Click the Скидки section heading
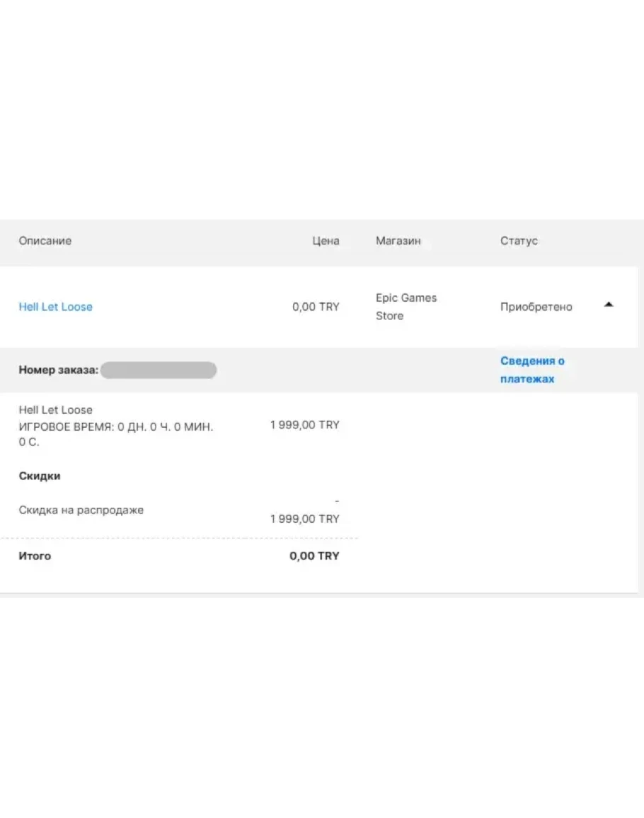 [x=40, y=476]
